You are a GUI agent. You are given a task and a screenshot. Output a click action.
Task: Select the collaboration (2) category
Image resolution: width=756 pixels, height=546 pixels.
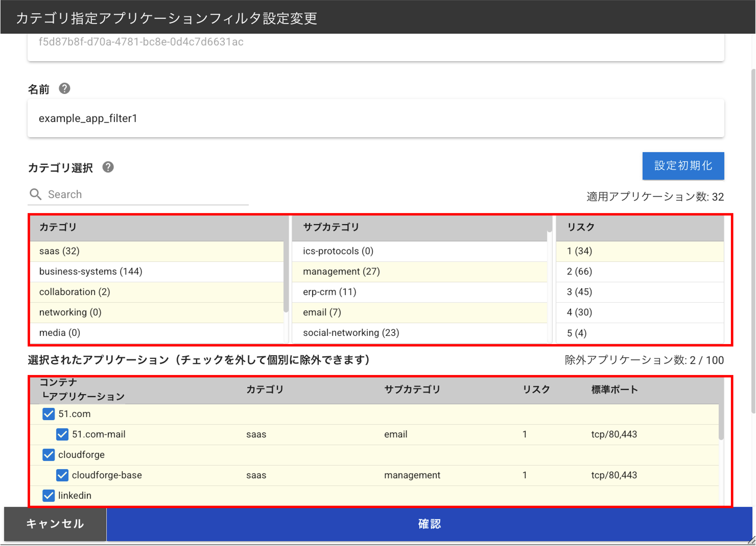click(157, 292)
